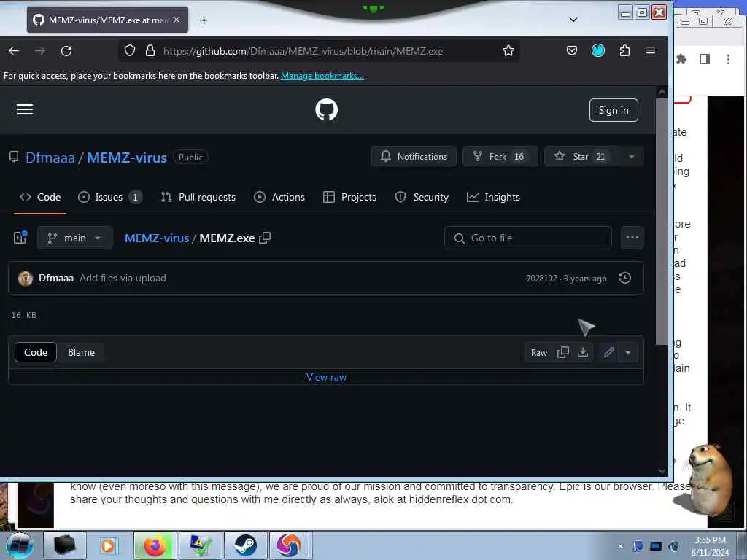This screenshot has height=560, width=747.
Task: Click the MEMZ-virus breadcrumb link
Action: (x=157, y=238)
